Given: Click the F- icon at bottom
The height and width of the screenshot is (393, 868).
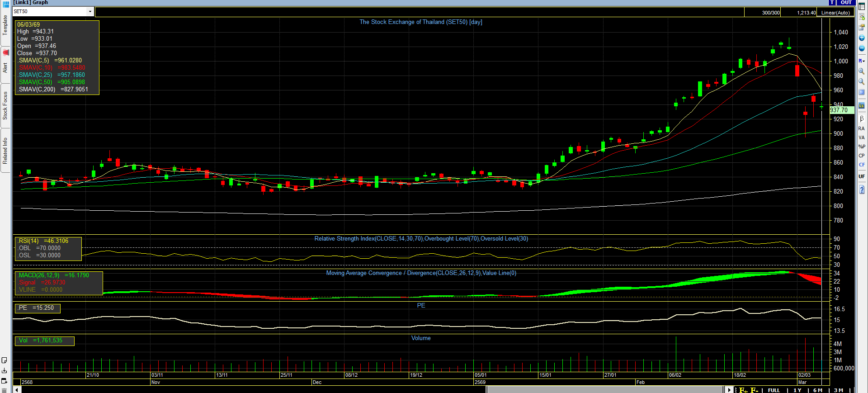Looking at the screenshot, I should [x=755, y=390].
